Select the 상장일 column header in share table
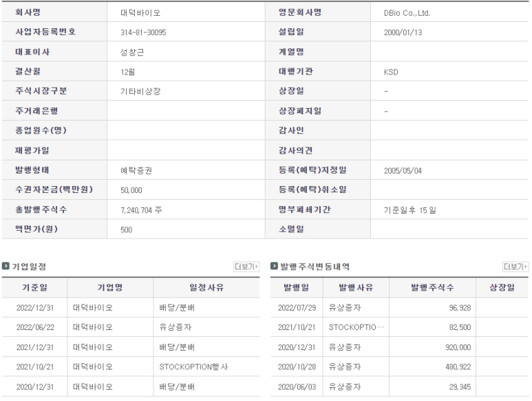Screen dimensions: 532x401 pyautogui.click(x=502, y=287)
